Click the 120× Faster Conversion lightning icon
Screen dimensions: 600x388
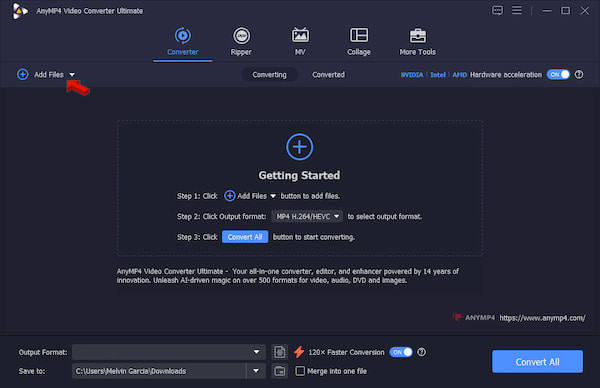pos(299,352)
